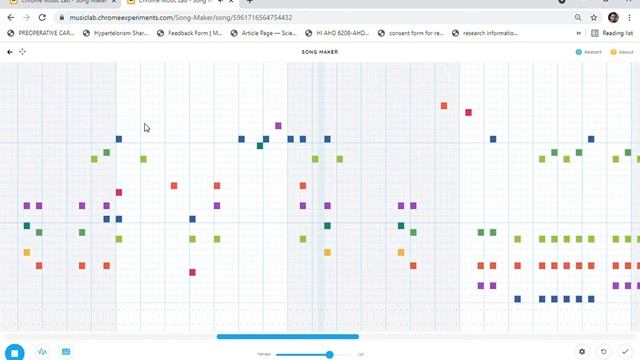The height and width of the screenshot is (360, 640).
Task: Click the lowest crimson note
Action: pyautogui.click(x=192, y=272)
